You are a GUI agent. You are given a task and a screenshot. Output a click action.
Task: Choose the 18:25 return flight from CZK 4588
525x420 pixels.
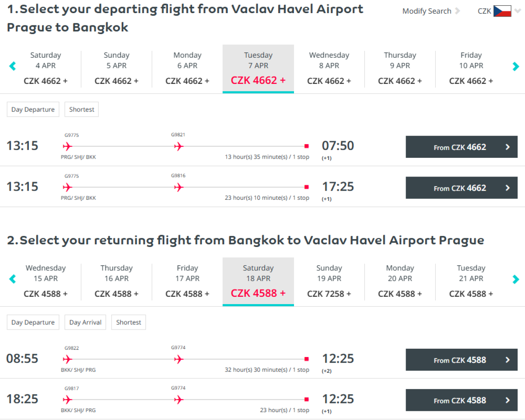(x=462, y=400)
